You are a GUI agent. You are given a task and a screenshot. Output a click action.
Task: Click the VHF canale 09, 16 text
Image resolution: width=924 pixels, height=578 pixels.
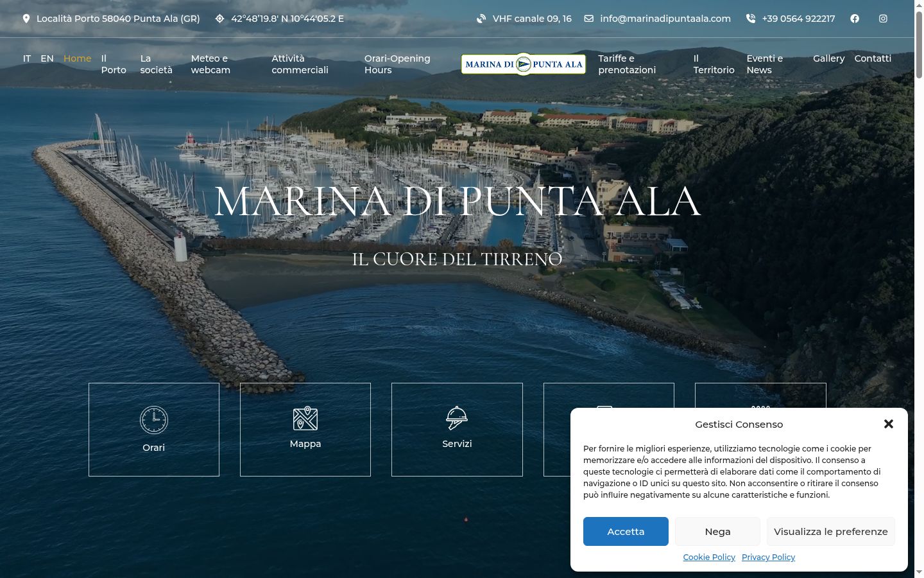coord(532,19)
